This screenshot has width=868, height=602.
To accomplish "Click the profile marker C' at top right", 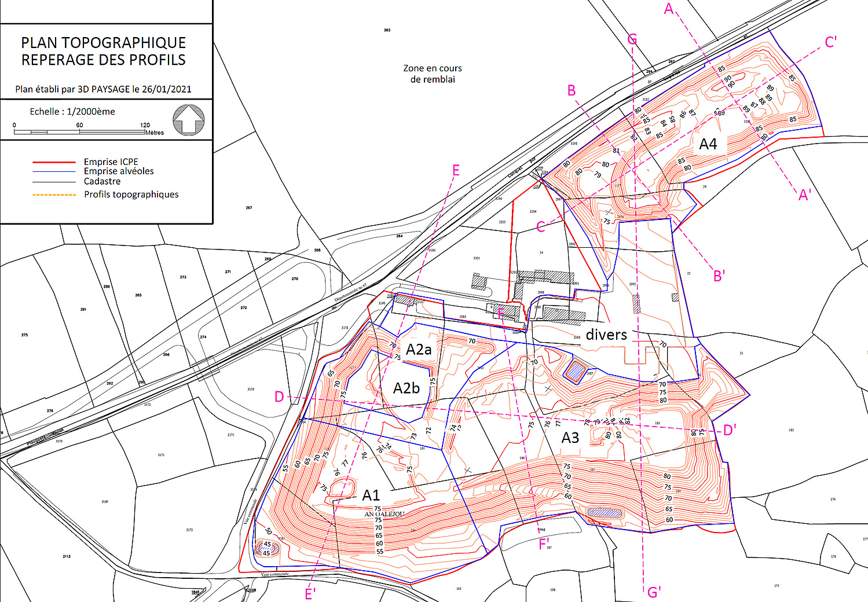I will pos(831,42).
